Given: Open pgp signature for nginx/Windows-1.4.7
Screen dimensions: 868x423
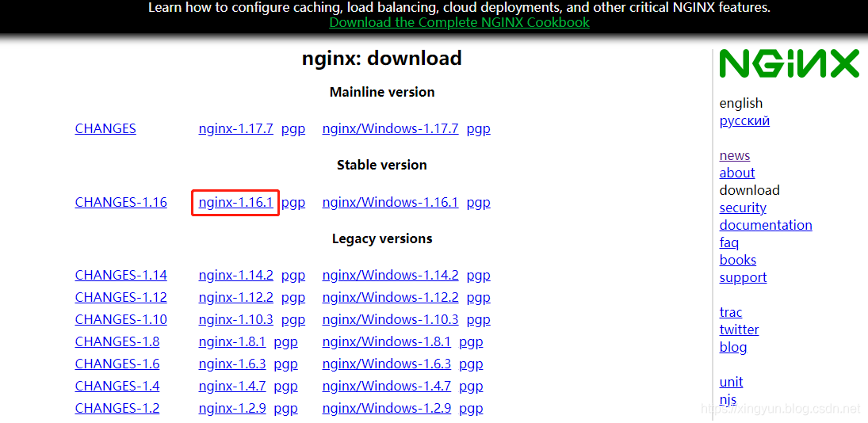Looking at the screenshot, I should (471, 387).
